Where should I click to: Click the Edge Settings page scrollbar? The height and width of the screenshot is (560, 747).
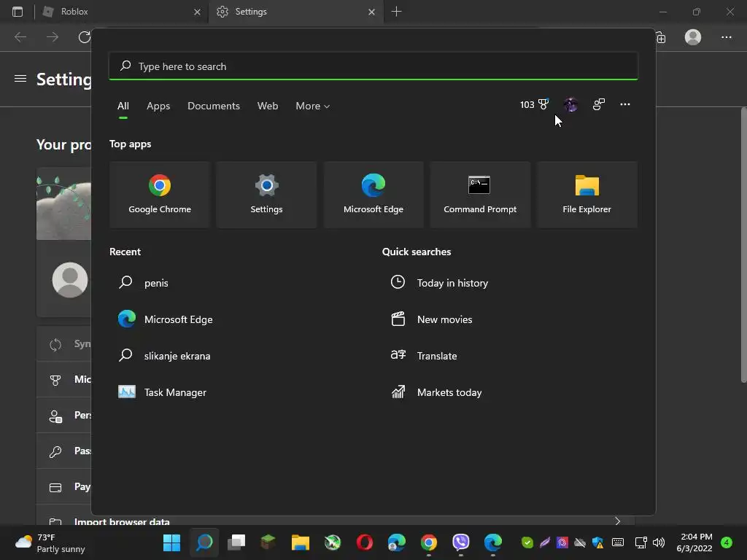tap(743, 245)
